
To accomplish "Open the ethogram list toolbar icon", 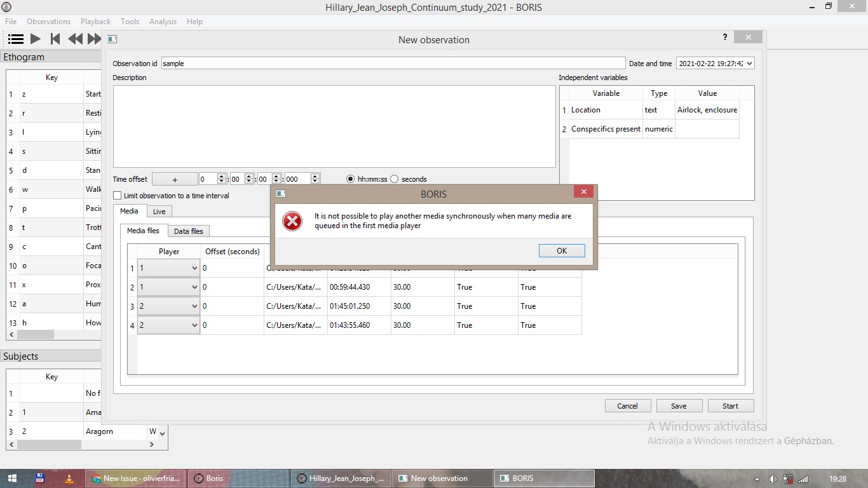I will (15, 38).
